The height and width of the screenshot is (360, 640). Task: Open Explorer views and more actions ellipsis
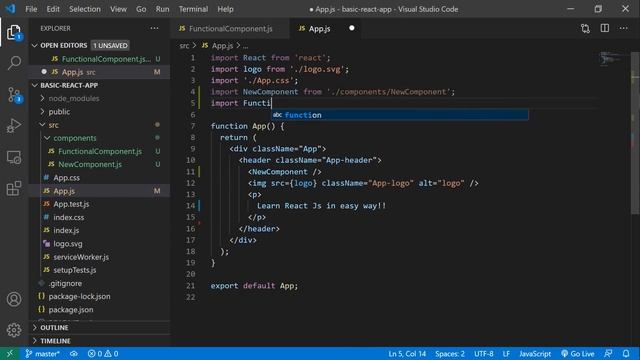[x=154, y=28]
